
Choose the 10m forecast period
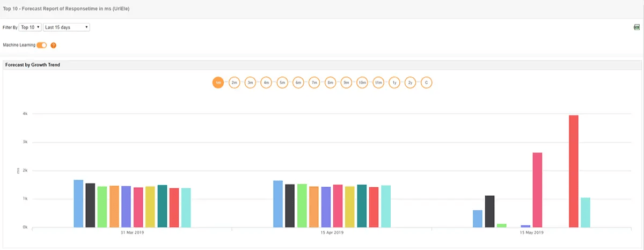point(362,83)
